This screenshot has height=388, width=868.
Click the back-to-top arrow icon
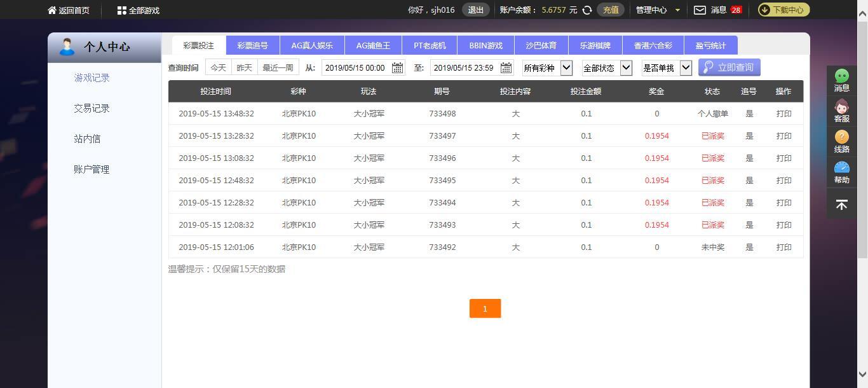point(841,205)
